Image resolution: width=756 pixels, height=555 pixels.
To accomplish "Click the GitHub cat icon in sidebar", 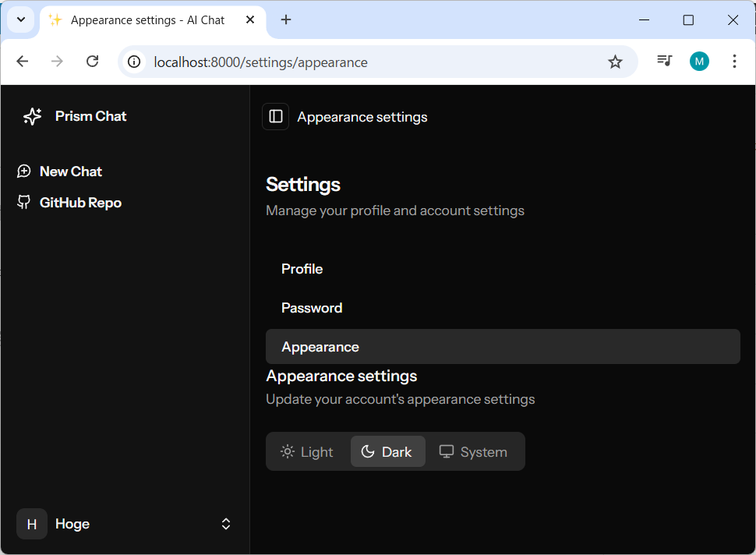I will point(24,203).
